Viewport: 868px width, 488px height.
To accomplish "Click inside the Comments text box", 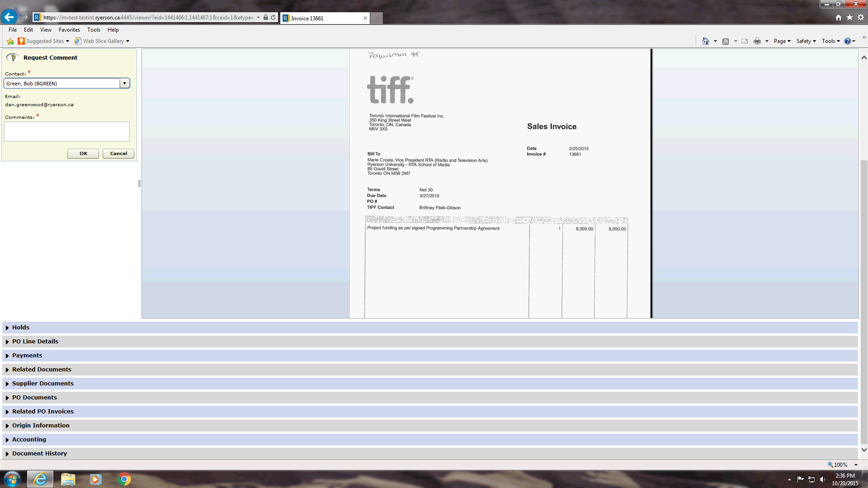I will pyautogui.click(x=67, y=131).
